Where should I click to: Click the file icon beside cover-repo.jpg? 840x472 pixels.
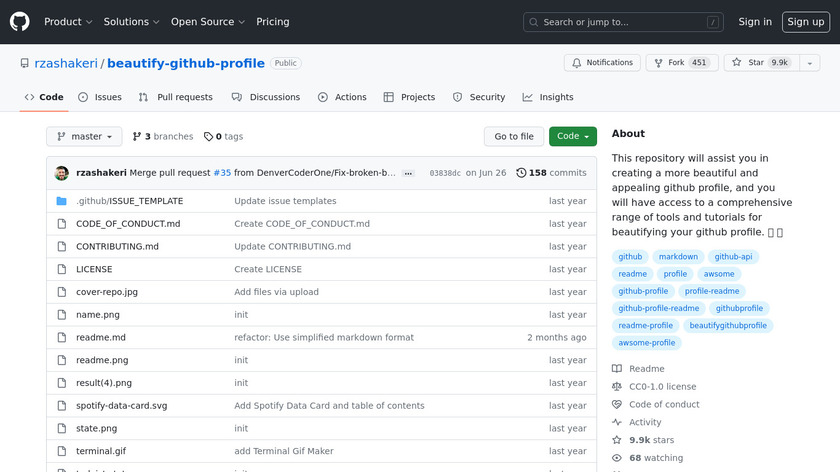click(x=62, y=292)
